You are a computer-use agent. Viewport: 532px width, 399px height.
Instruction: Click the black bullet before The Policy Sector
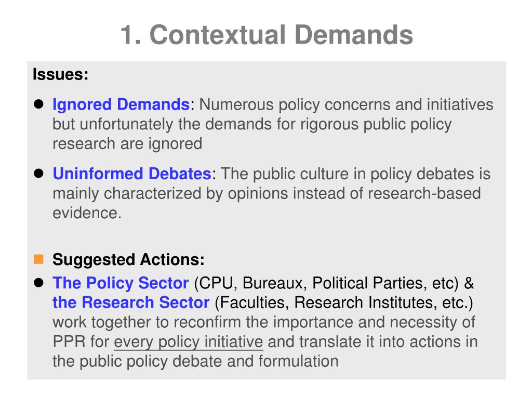(x=38, y=282)
